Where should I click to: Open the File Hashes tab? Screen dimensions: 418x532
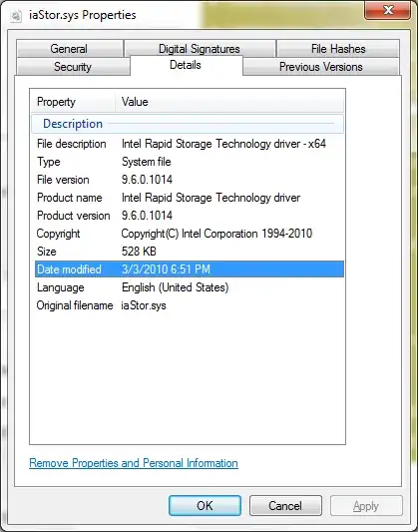[x=338, y=49]
